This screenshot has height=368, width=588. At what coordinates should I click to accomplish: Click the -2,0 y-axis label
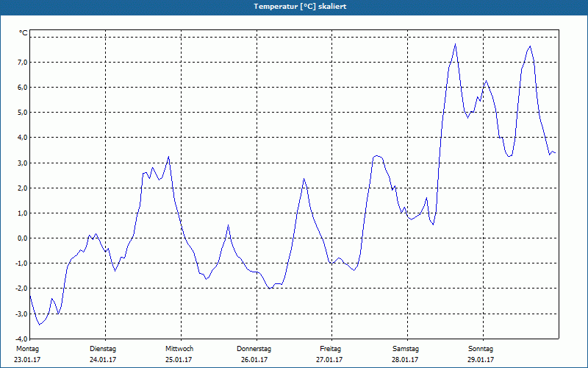[22, 289]
